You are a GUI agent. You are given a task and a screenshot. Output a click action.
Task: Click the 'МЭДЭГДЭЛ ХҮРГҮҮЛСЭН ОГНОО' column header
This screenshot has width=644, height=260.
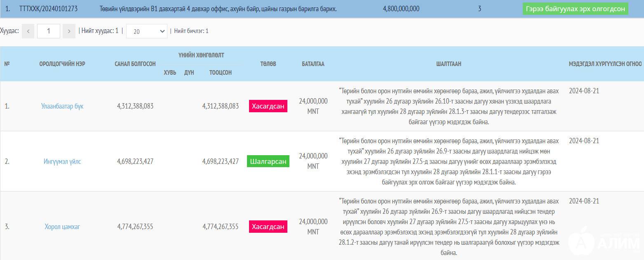(605, 64)
